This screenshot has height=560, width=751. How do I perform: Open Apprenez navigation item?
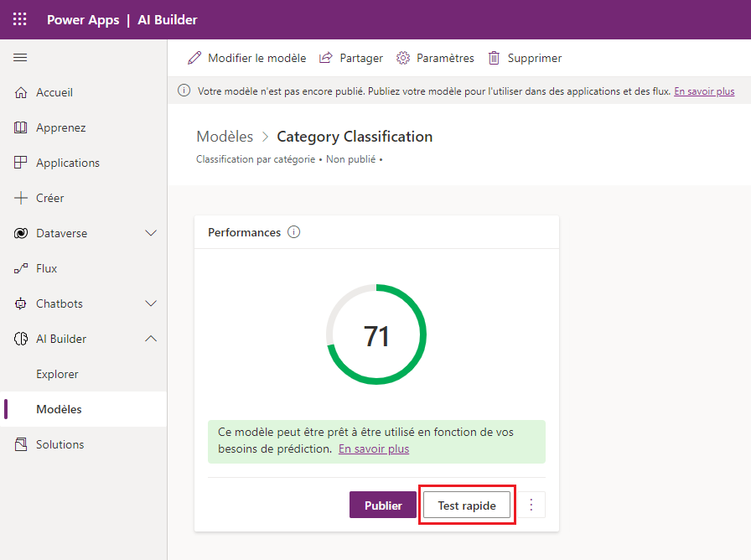pos(84,127)
